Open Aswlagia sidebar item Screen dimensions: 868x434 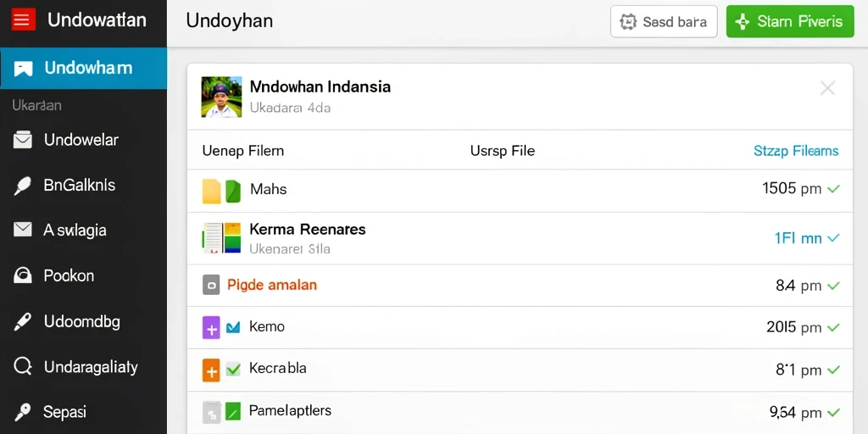83,231
